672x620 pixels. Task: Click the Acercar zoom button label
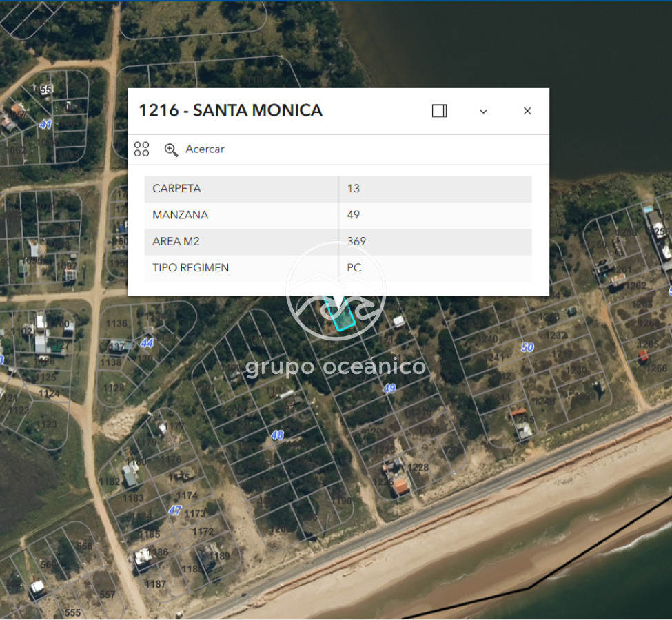point(205,149)
